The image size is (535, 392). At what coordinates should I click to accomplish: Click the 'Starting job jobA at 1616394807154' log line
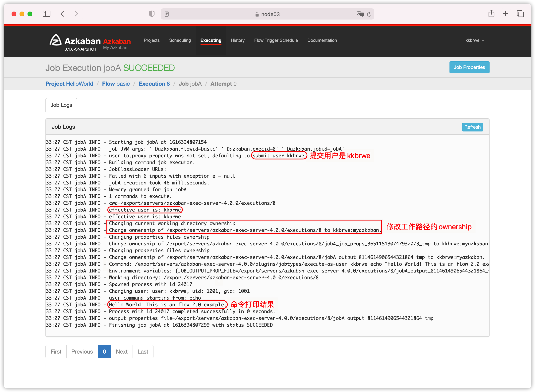(158, 142)
